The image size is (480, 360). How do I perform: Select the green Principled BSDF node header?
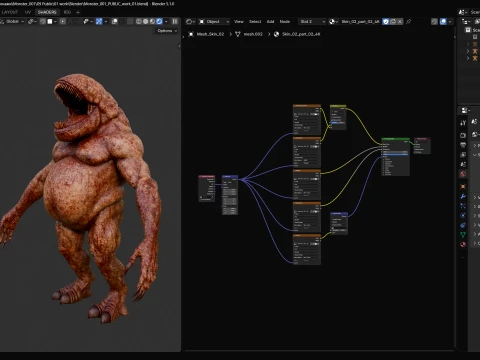[x=395, y=139]
